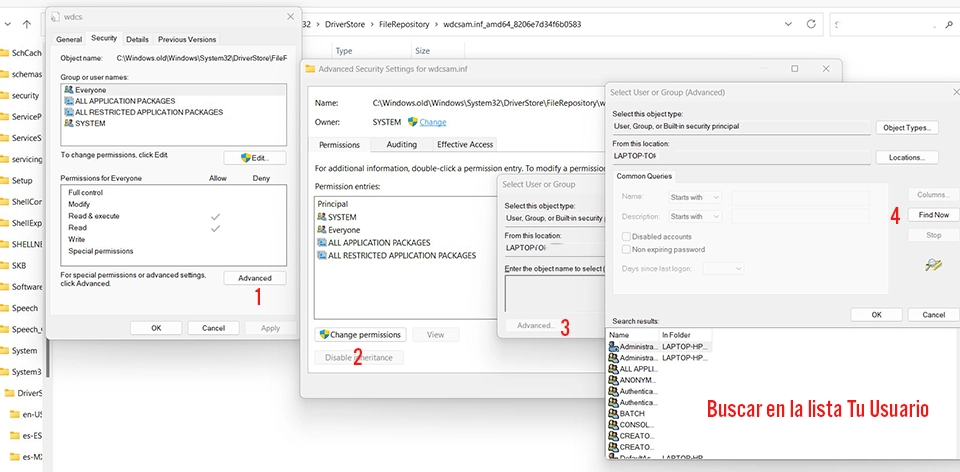Click the object name text field
Viewport: 960px width, 472px height.
[551, 293]
